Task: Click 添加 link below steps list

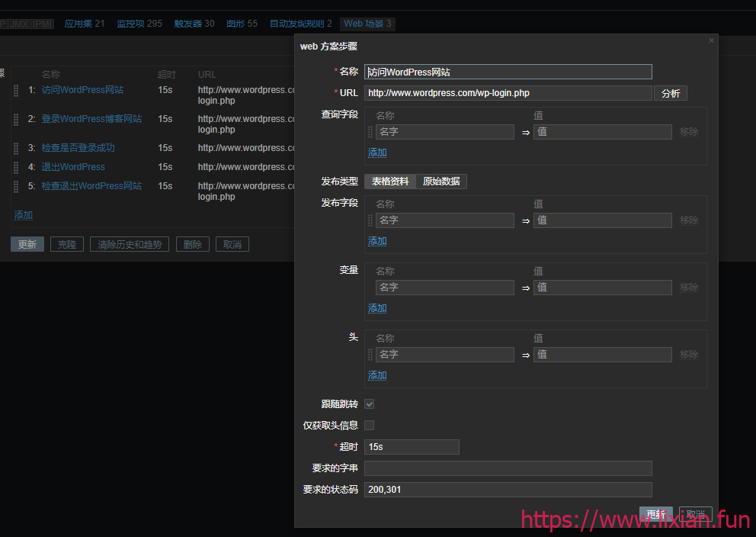Action: click(24, 214)
